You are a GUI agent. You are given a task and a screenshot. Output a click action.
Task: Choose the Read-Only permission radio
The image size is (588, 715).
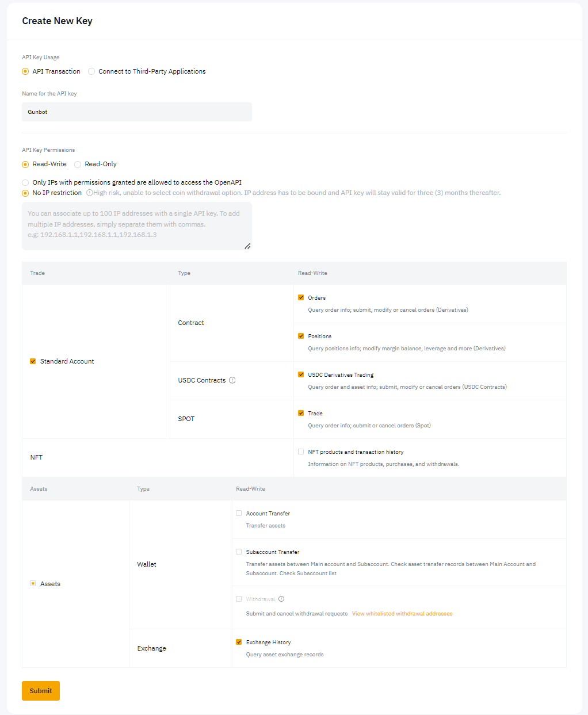[x=78, y=165]
